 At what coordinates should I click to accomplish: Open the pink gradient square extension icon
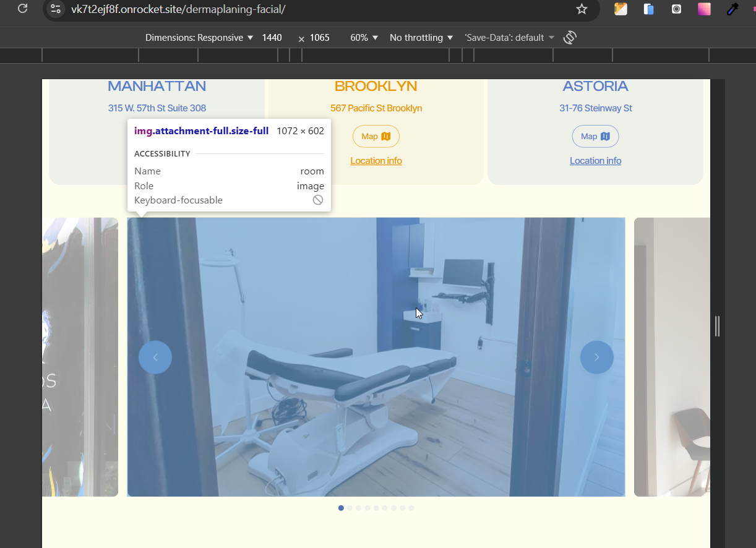click(704, 9)
